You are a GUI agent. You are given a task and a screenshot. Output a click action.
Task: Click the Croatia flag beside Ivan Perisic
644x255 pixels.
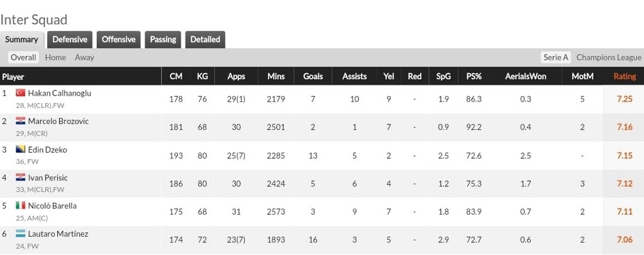pos(20,178)
